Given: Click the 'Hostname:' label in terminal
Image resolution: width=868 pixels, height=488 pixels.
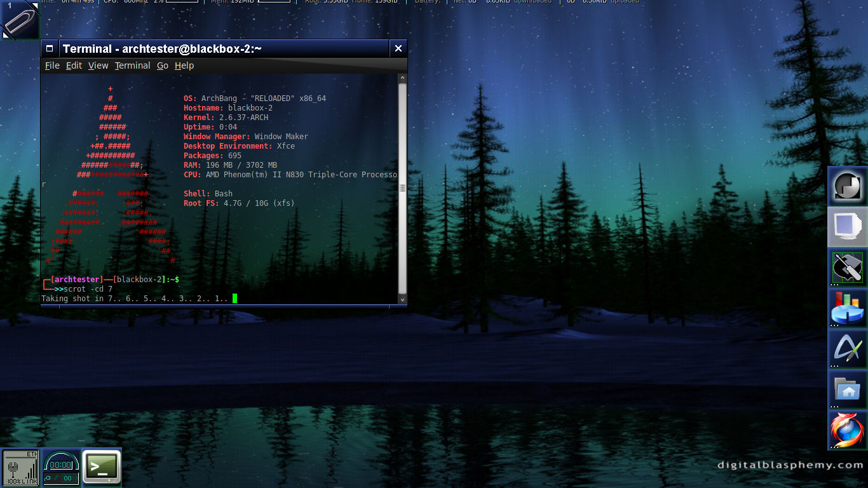Looking at the screenshot, I should coord(203,108).
